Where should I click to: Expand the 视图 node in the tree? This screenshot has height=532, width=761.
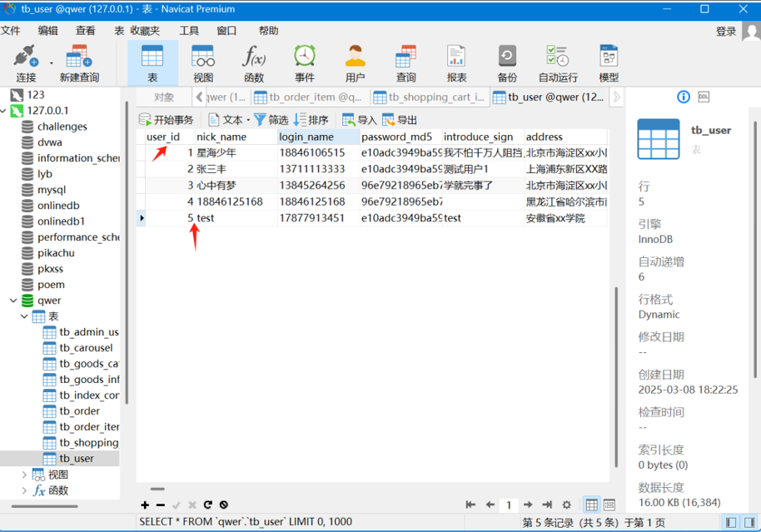[23, 475]
